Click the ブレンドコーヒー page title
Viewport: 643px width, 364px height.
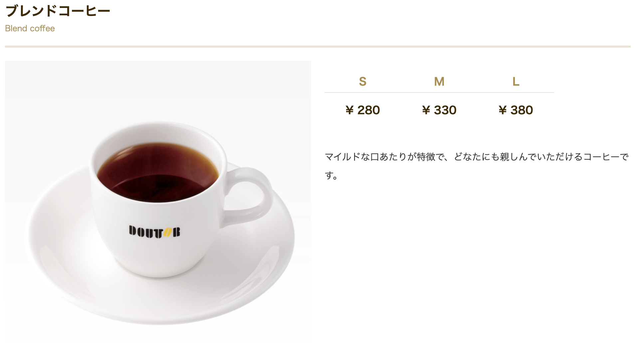click(58, 11)
